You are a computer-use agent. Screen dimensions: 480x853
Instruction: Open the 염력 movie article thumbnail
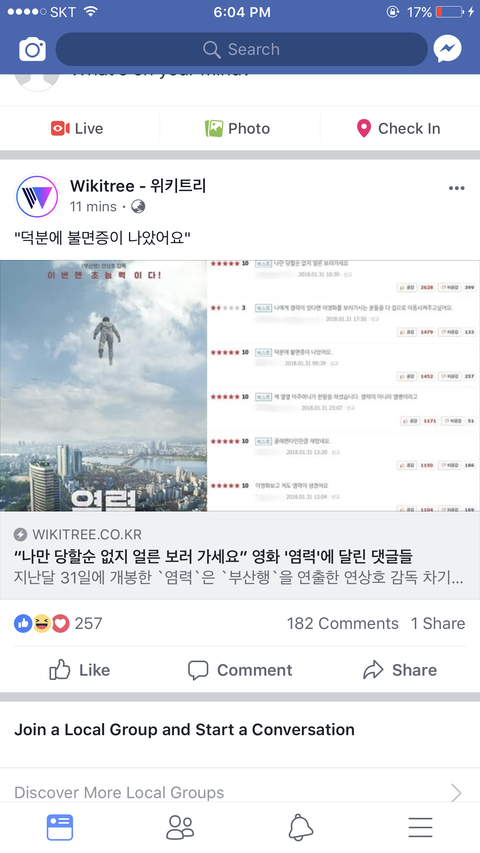click(x=240, y=386)
